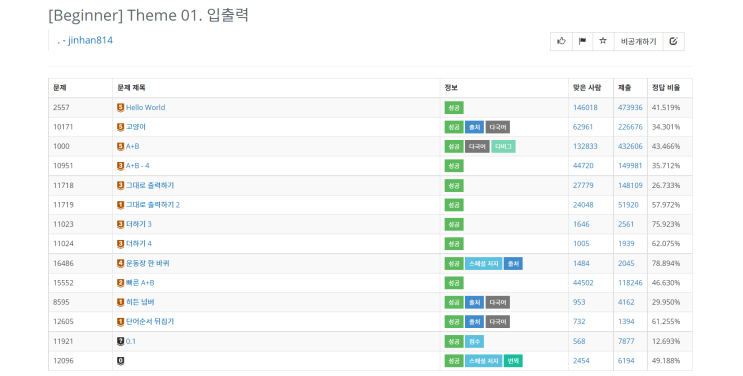The width and height of the screenshot is (743, 376).
Task: Open the 고양이 problem link
Action: click(x=136, y=127)
